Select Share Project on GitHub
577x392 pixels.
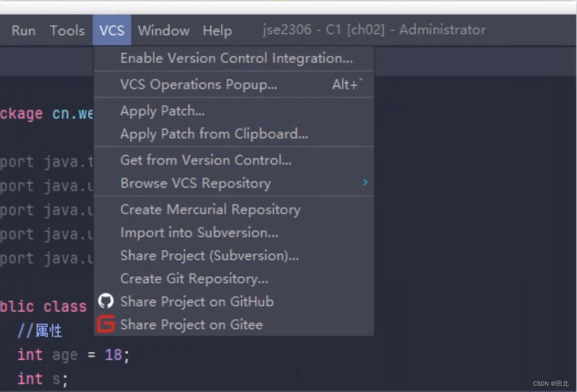[197, 301]
